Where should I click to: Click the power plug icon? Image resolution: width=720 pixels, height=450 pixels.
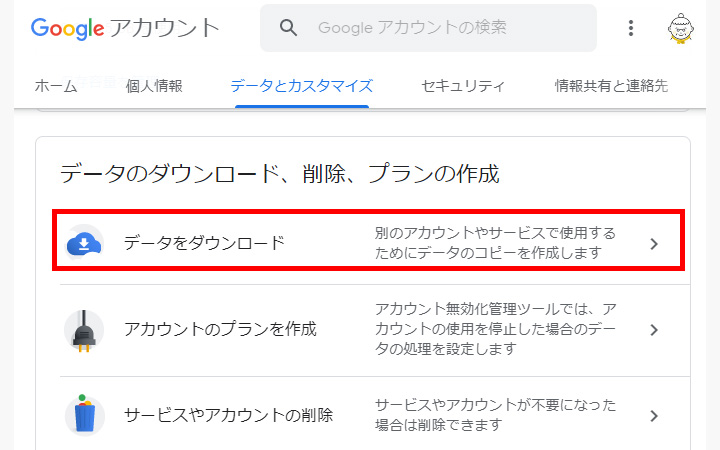pyautogui.click(x=84, y=331)
